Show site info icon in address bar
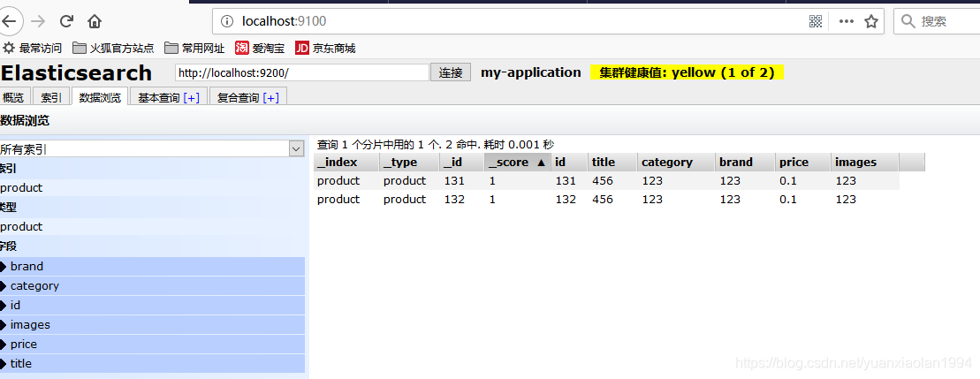This screenshot has width=980, height=379. coord(228,22)
